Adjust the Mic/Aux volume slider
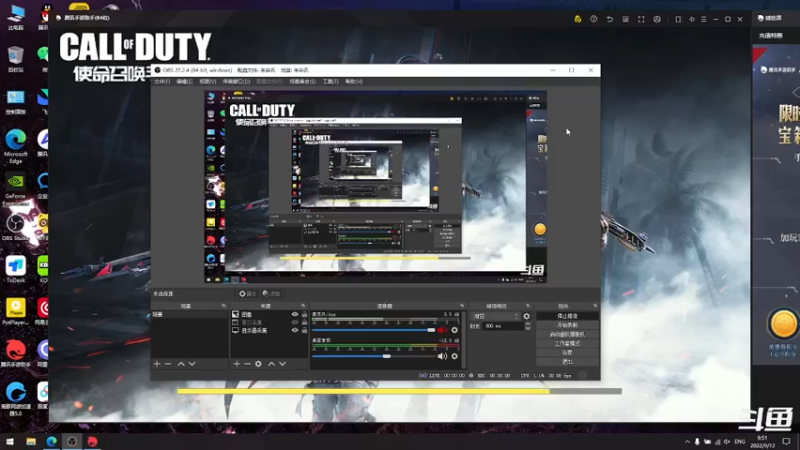Image resolution: width=800 pixels, height=450 pixels. [373, 330]
